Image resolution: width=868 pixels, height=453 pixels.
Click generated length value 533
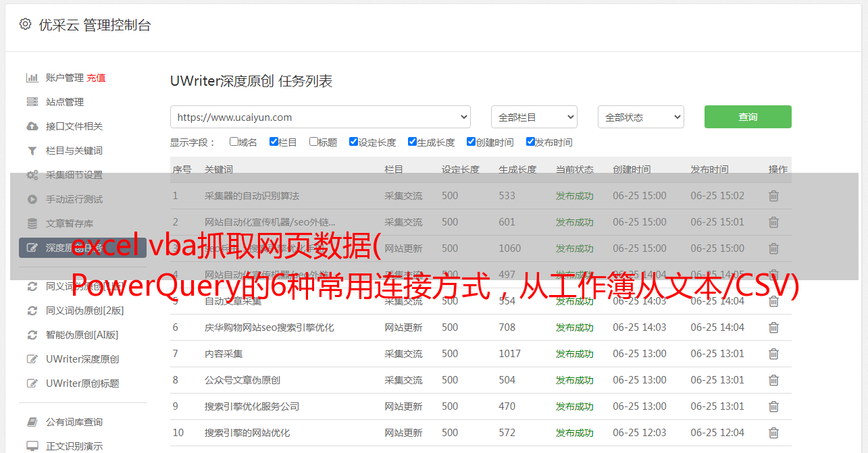[x=507, y=196]
